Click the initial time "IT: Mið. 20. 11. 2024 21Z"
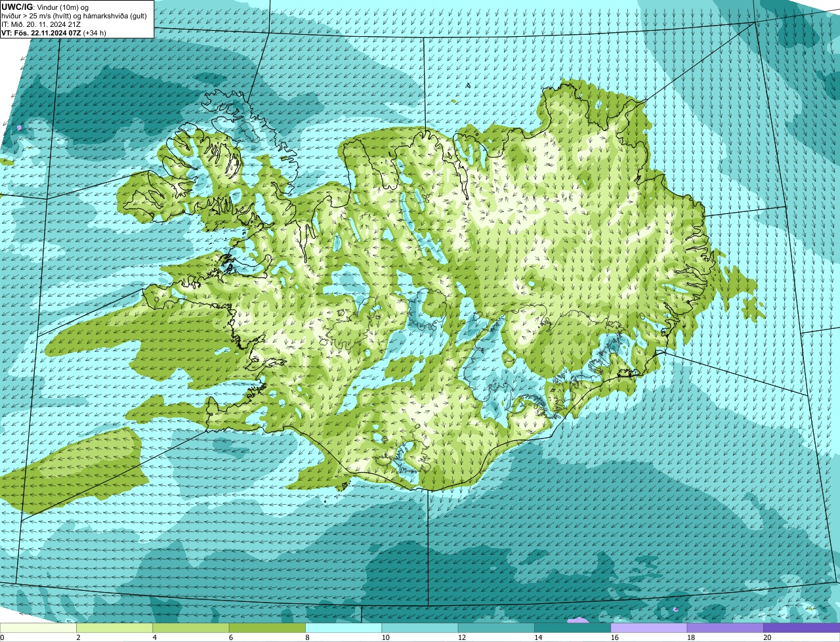840x642 pixels. (41, 24)
